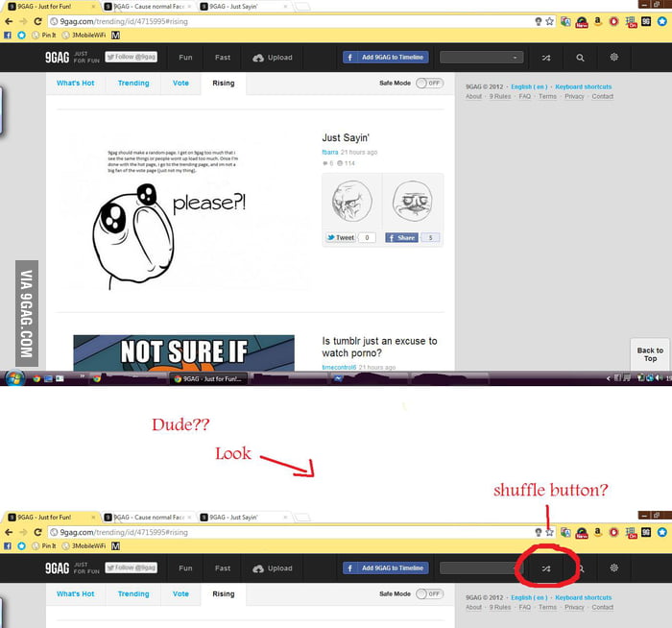This screenshot has width=672, height=628.
Task: Click the circled shuffle icon in the lower screenshot
Action: [x=545, y=568]
